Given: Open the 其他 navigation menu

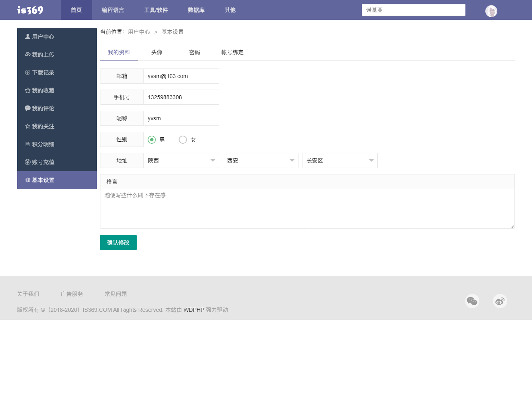Looking at the screenshot, I should click(230, 10).
